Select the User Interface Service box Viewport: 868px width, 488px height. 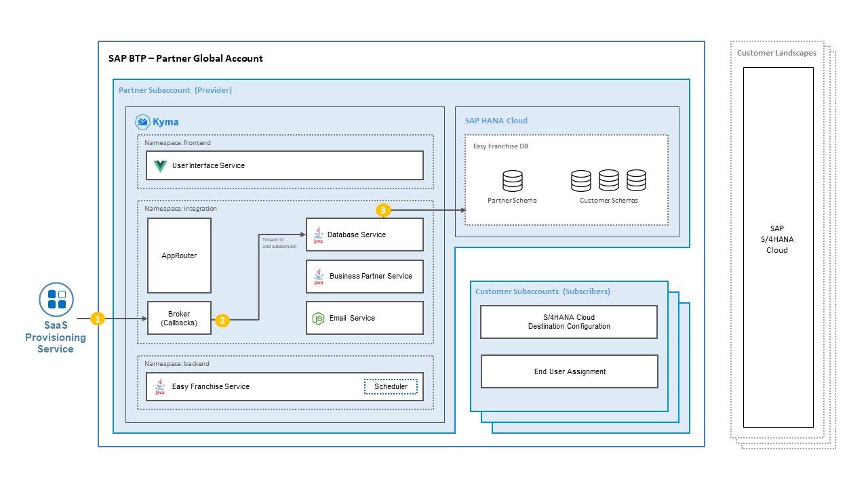click(285, 165)
